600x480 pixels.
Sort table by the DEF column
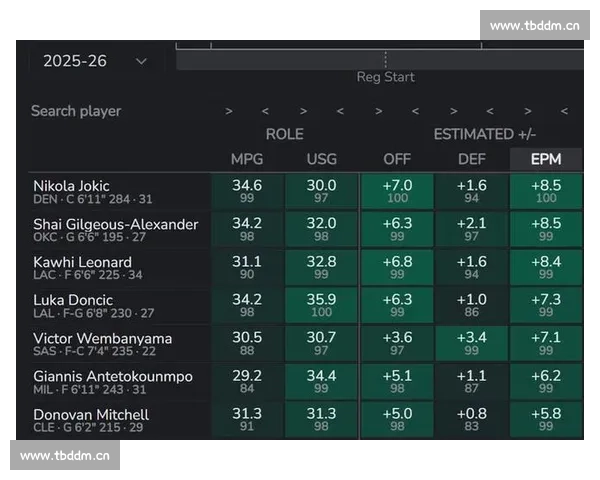(x=472, y=159)
